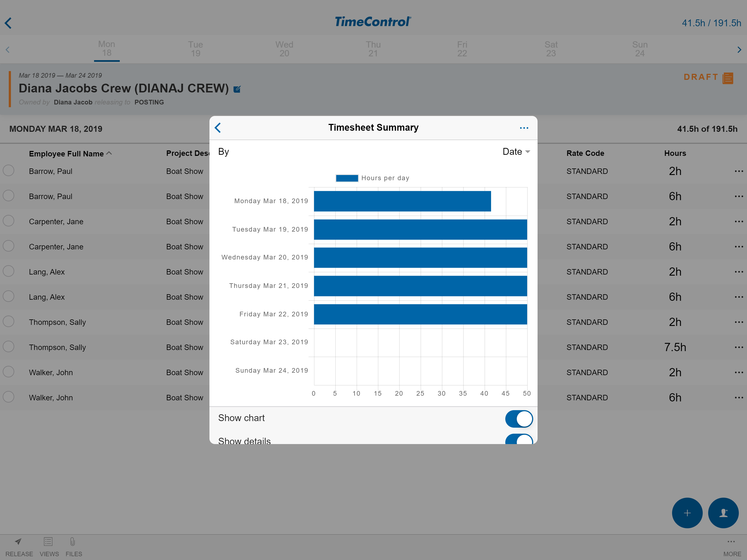Viewport: 747px width, 560px height.
Task: Tap the add employee person button
Action: click(x=723, y=513)
